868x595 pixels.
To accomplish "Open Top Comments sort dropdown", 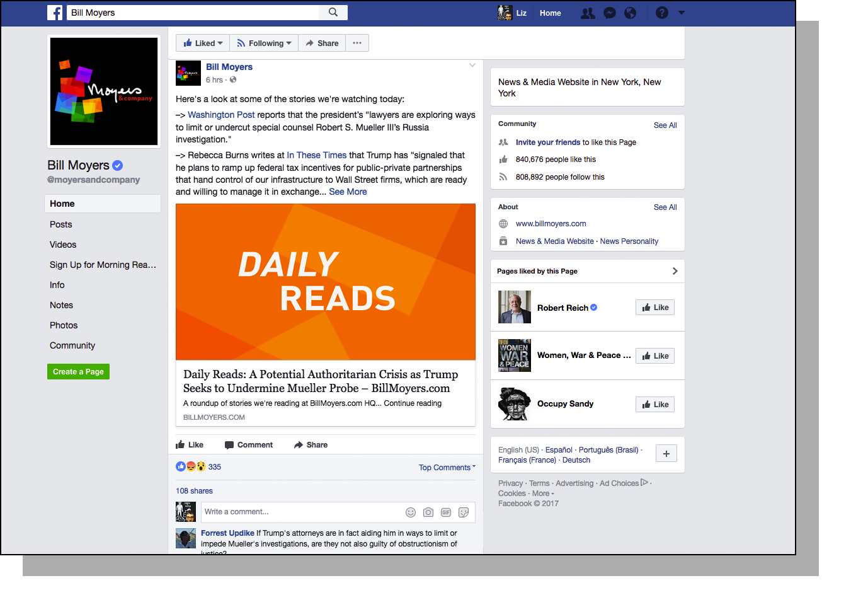I will coord(447,468).
